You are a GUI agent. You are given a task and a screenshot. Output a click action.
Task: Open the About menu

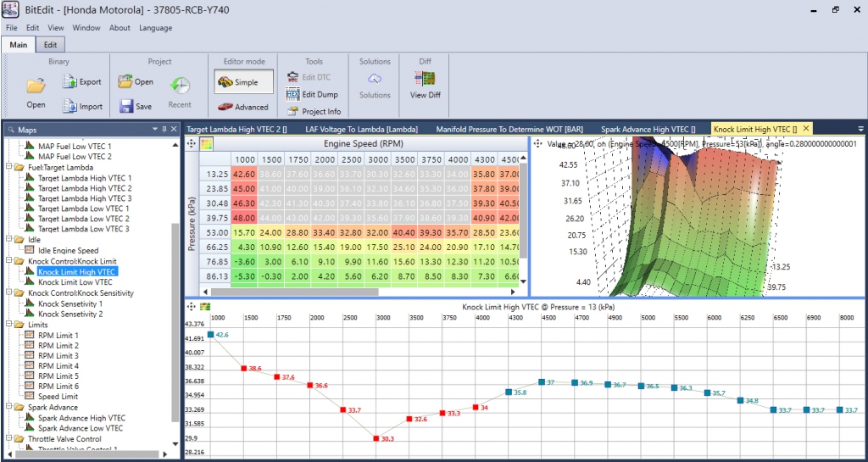[120, 28]
